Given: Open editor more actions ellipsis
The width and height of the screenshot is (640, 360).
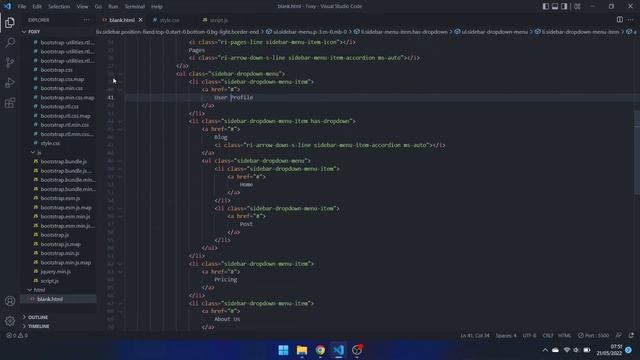Looking at the screenshot, I should [x=631, y=20].
